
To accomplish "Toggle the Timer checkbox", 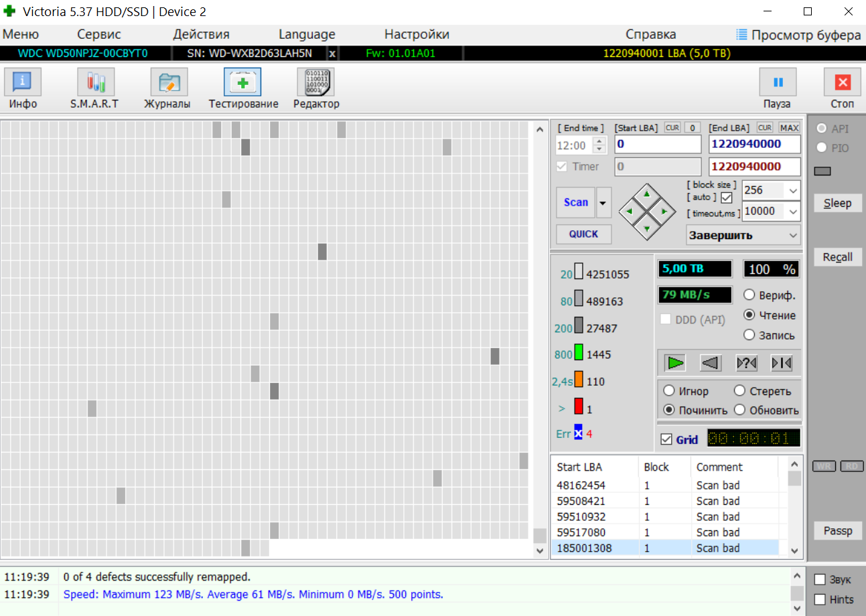I will point(561,166).
